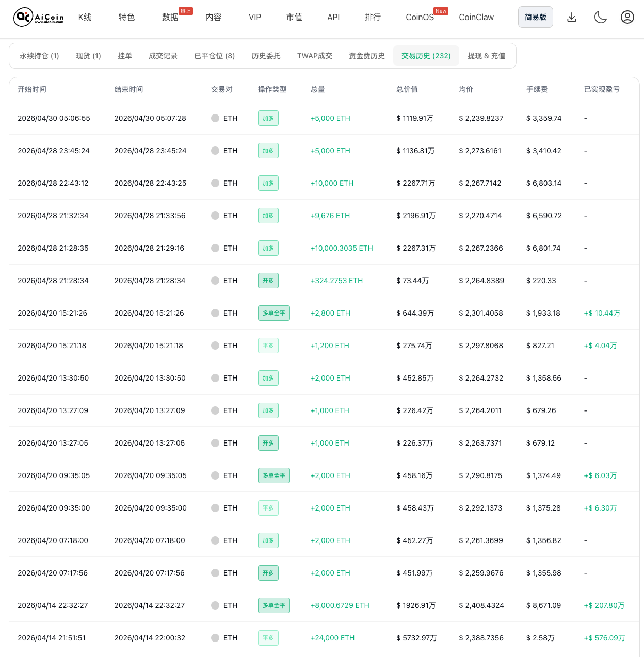Click the 开多 tag in 2026/04/20 13:27:05 row
The image size is (644, 657).
click(268, 443)
